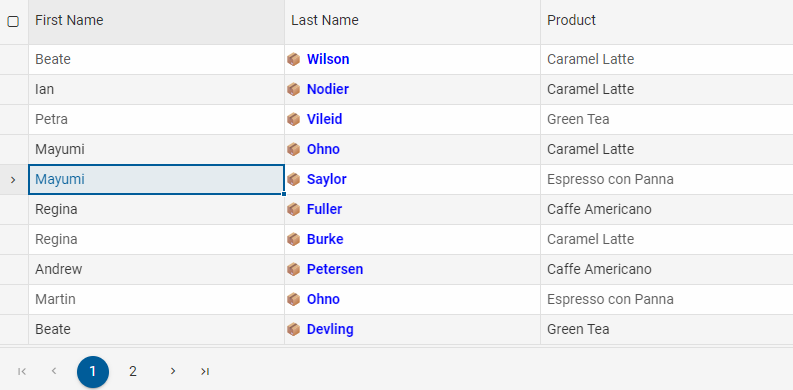Click the package icon next to Saylor

click(293, 180)
